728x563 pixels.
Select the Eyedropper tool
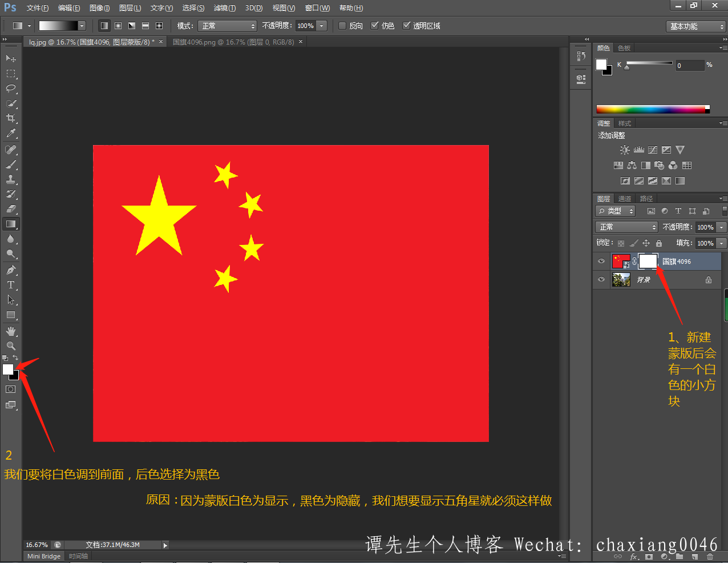(11, 134)
